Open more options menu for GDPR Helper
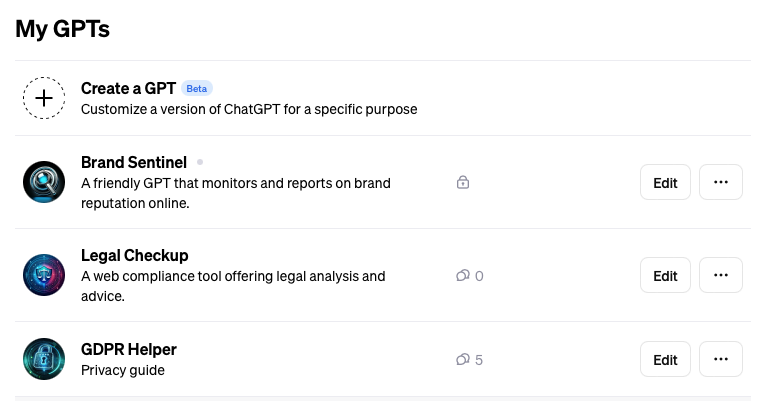 coord(721,359)
